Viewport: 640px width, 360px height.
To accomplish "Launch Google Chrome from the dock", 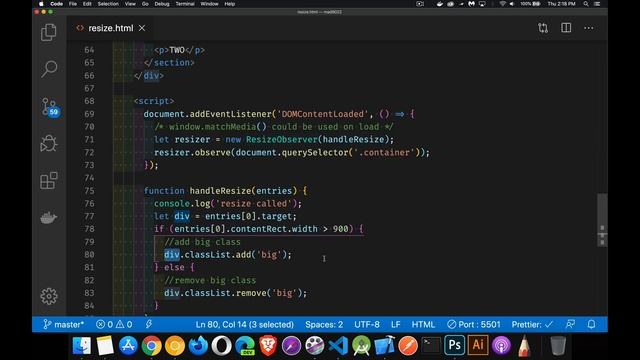I will pos(151,346).
